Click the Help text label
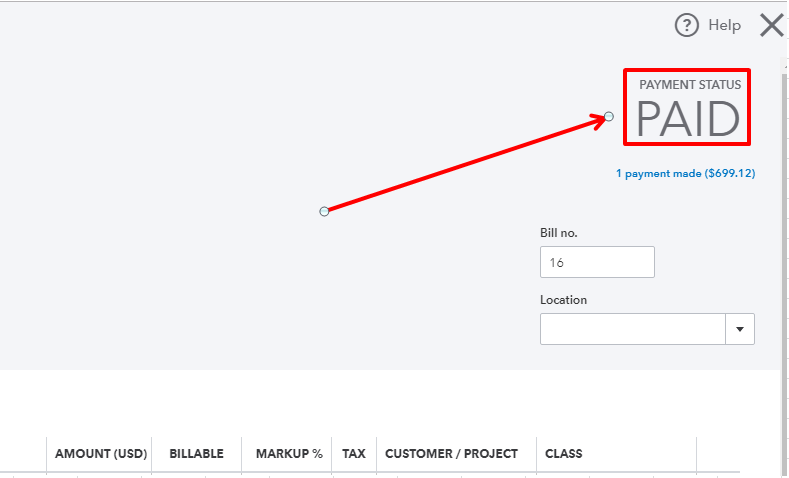 point(724,25)
